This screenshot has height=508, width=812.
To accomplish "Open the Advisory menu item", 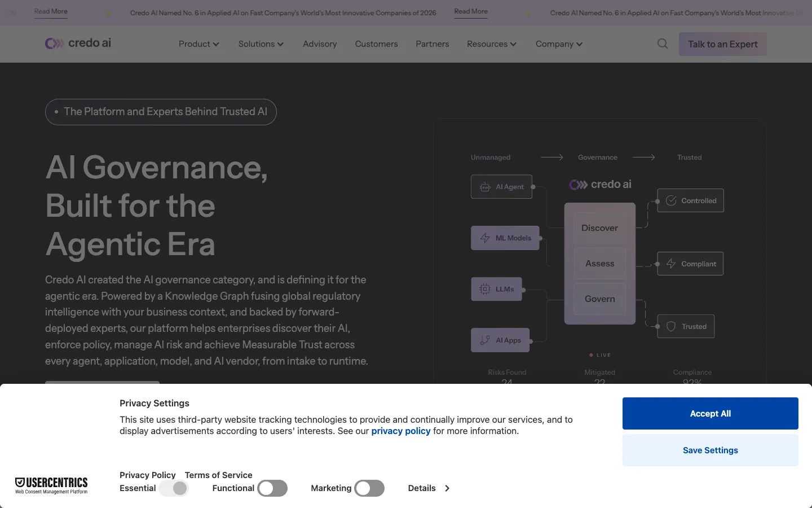I will 320,44.
